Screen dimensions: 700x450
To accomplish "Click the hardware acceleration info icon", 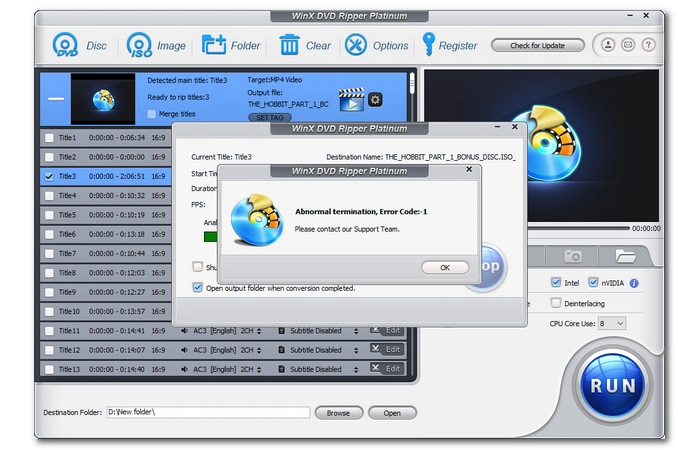I will click(634, 283).
